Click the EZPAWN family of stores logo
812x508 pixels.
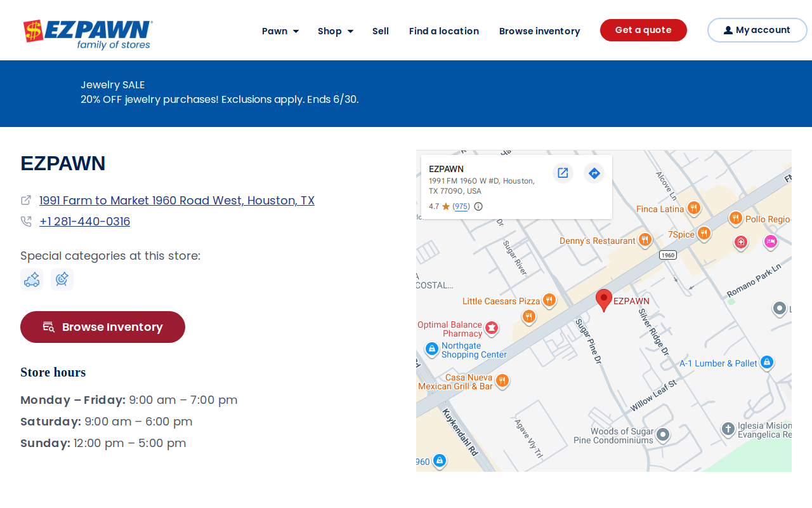pyautogui.click(x=88, y=34)
